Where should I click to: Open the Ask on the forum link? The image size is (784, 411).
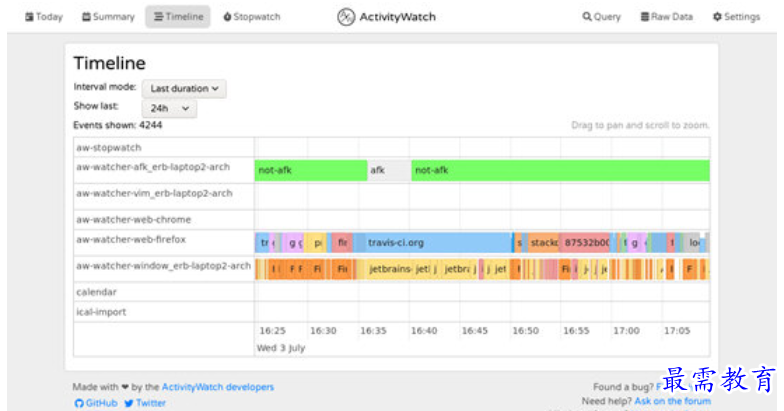coord(672,401)
